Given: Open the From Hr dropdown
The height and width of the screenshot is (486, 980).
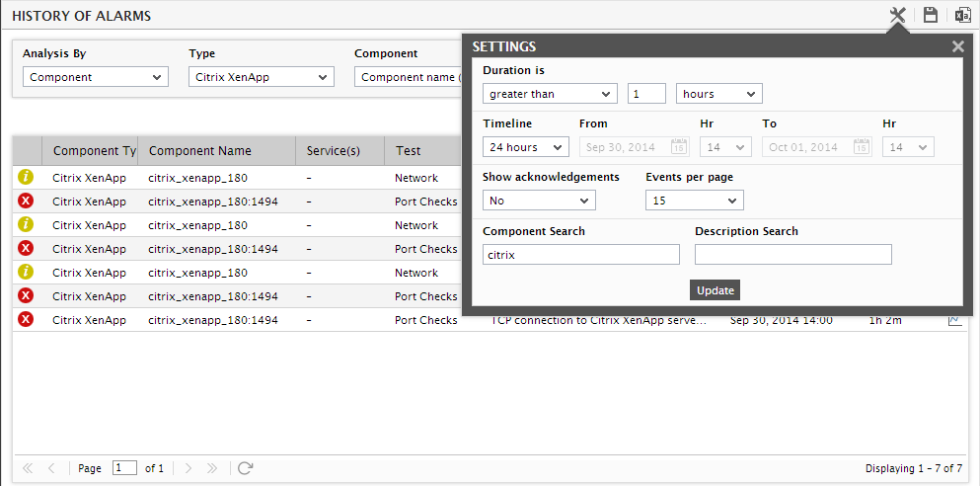Looking at the screenshot, I should (725, 147).
